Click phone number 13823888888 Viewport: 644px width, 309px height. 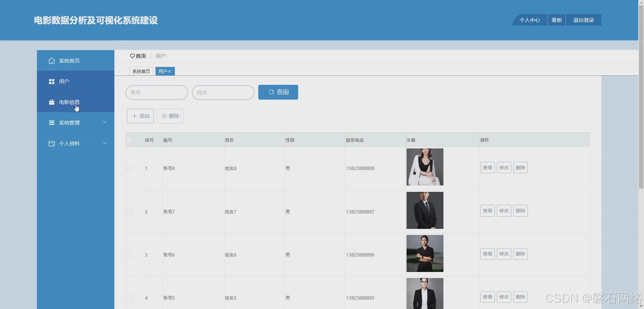click(x=360, y=169)
